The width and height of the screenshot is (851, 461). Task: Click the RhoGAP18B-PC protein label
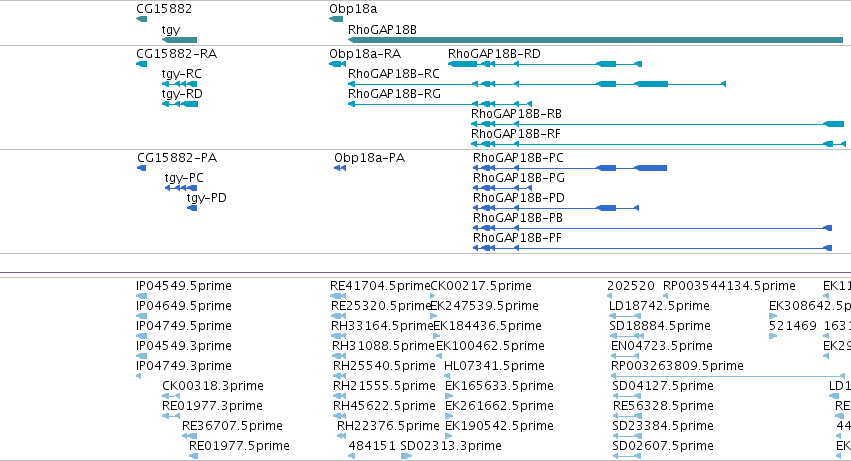point(518,158)
